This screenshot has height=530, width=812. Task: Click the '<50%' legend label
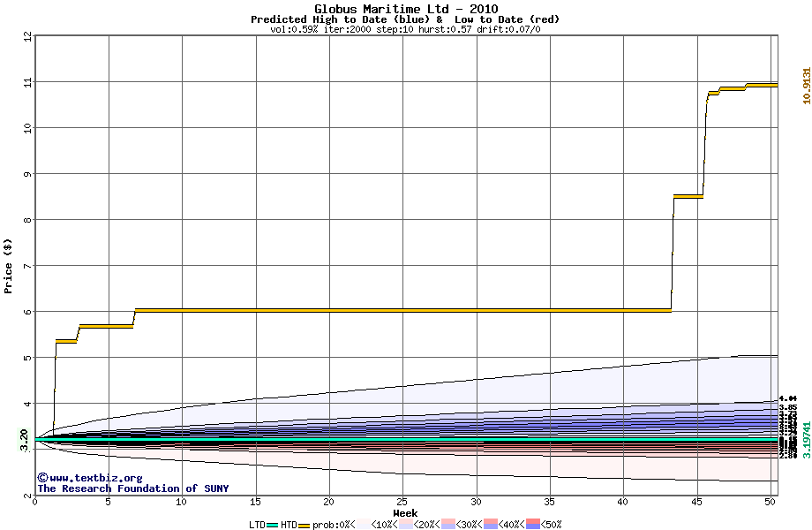coord(551,525)
